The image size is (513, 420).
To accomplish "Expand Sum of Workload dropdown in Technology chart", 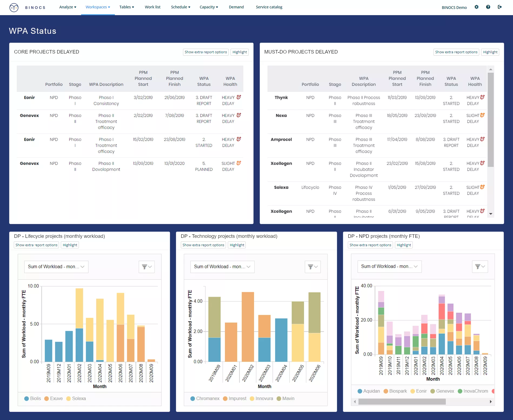I will point(222,267).
